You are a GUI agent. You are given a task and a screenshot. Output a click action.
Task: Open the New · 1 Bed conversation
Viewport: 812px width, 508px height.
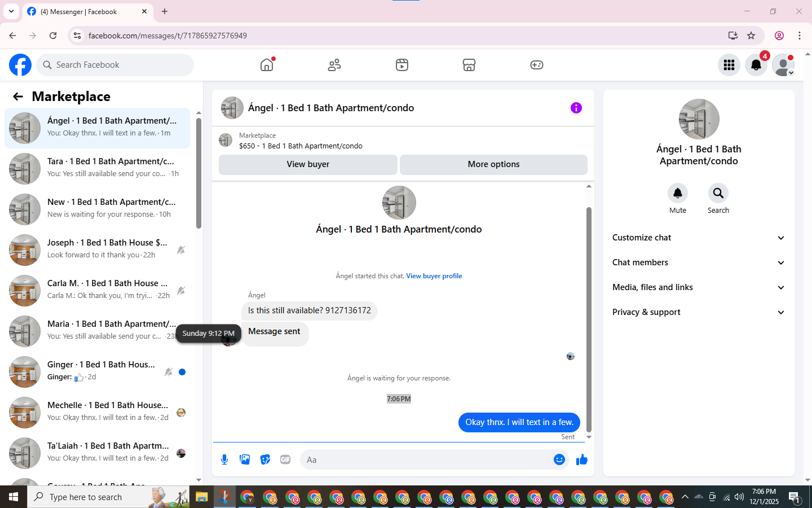pos(97,209)
